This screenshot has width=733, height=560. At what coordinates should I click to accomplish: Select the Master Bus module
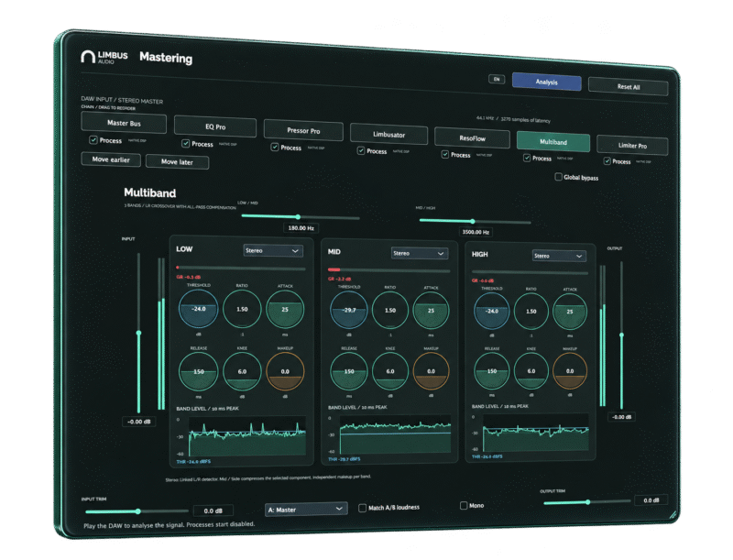[124, 123]
